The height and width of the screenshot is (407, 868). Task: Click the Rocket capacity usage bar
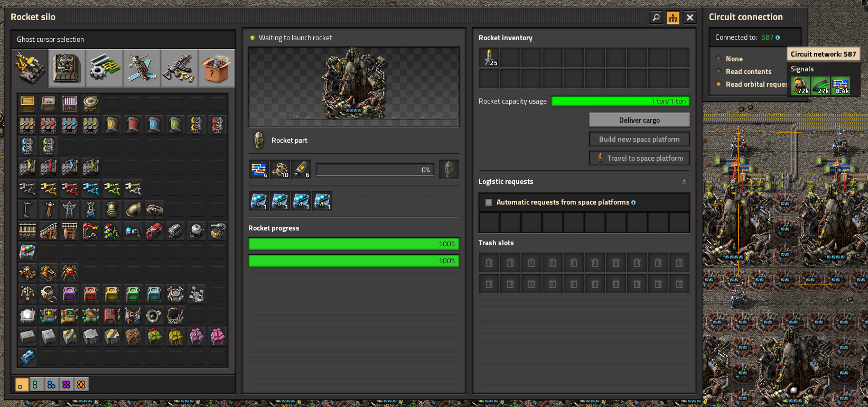620,101
